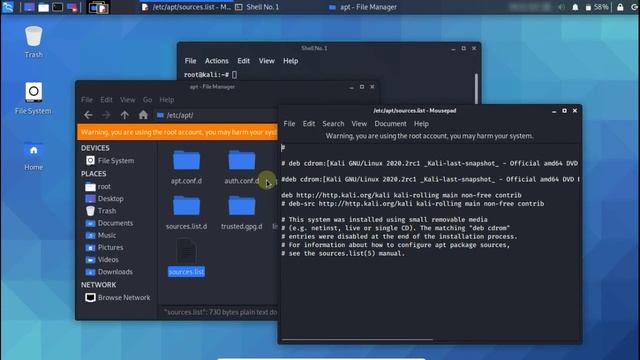Viewport: 640px width, 360px height.
Task: Open File menu in Shell terminal
Action: pyautogui.click(x=190, y=61)
